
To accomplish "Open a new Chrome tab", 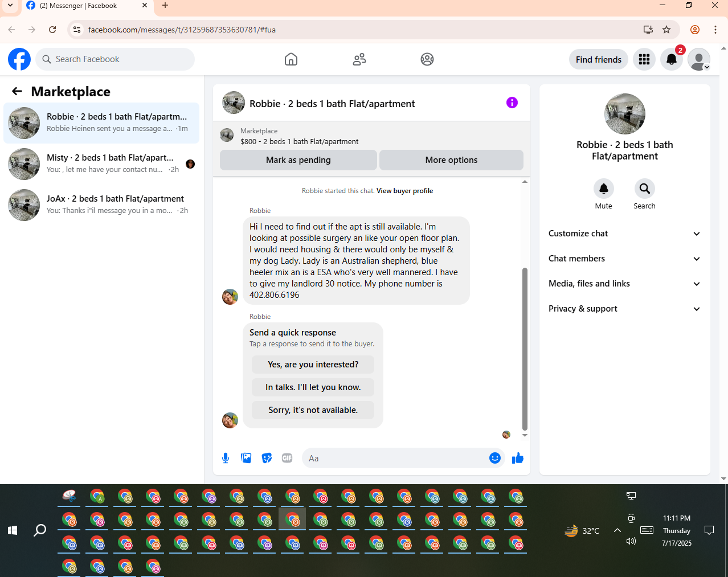I will (x=165, y=6).
